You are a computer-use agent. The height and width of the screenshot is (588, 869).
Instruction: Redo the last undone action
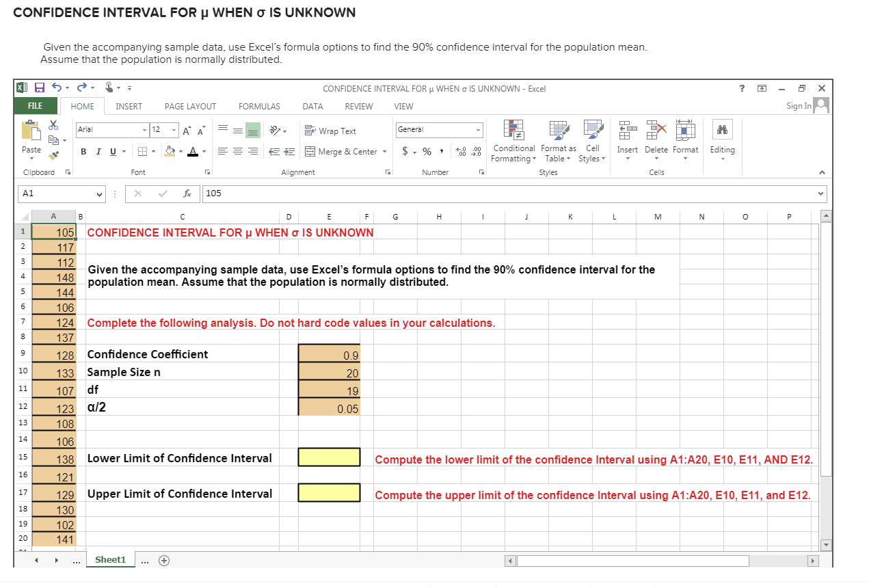[81, 88]
